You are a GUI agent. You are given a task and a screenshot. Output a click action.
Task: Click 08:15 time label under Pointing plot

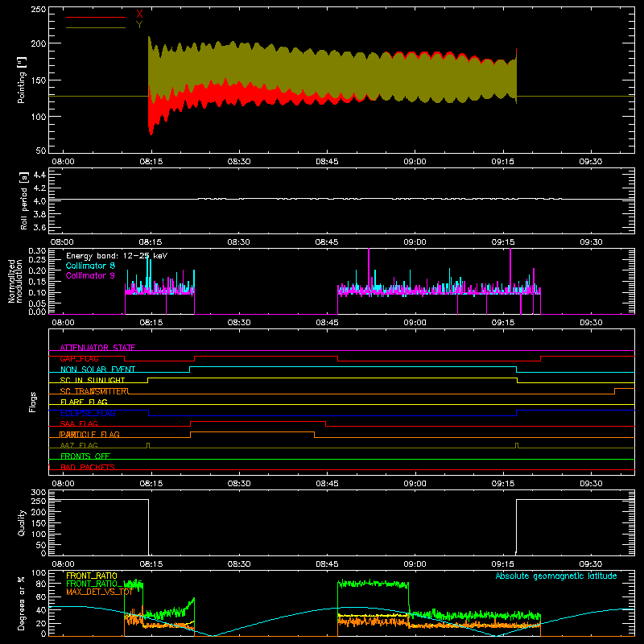click(151, 162)
